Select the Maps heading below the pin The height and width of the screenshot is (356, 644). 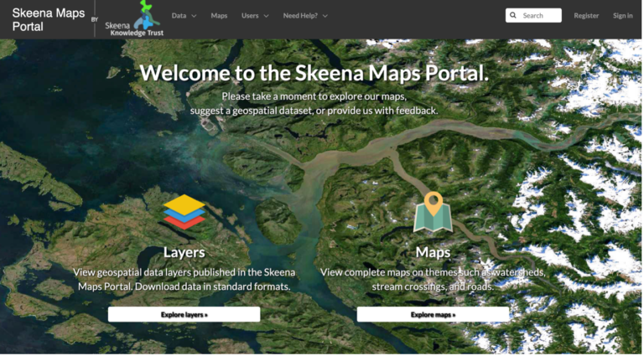coord(433,252)
